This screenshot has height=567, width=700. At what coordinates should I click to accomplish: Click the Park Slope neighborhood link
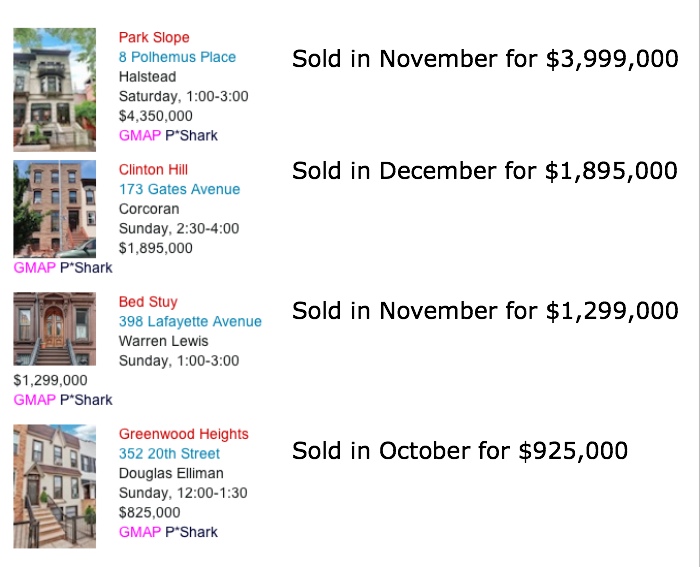[154, 38]
